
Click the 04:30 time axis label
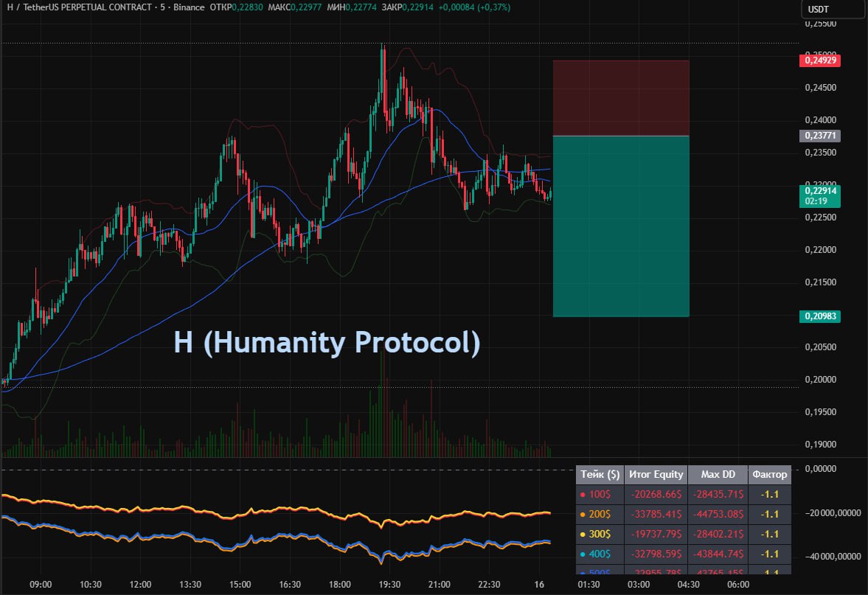point(689,585)
